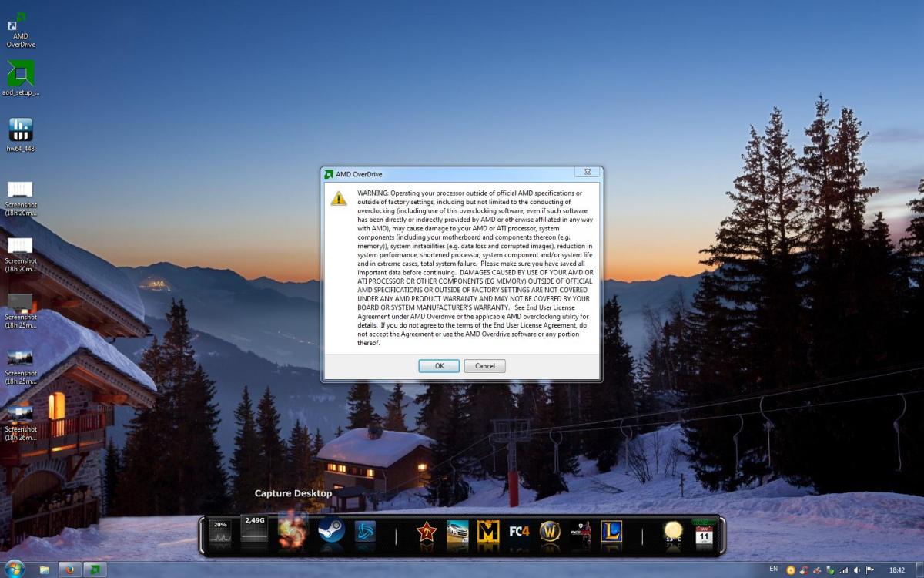Open the red star game icon in dock
Screen dimensions: 924x578
[x=427, y=533]
